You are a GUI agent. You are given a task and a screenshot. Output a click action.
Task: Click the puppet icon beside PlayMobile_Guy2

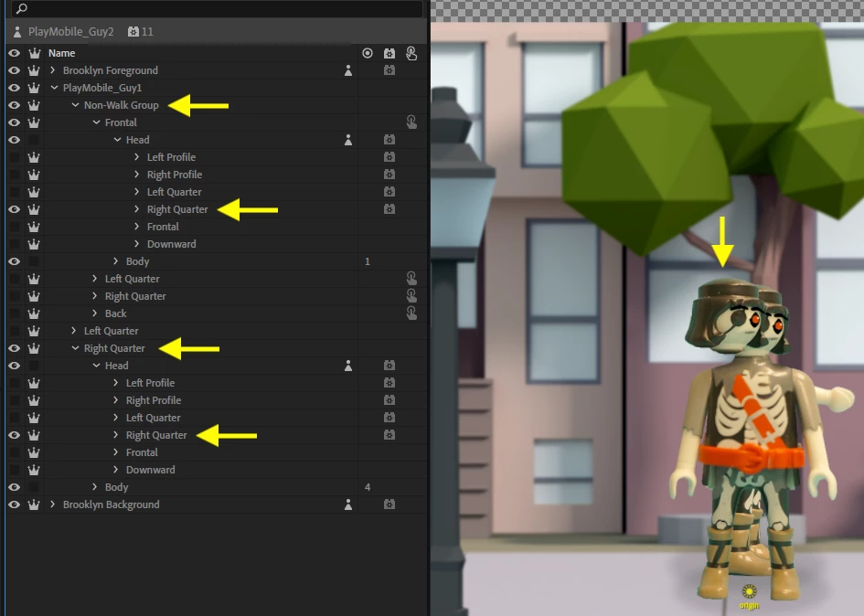pyautogui.click(x=17, y=32)
